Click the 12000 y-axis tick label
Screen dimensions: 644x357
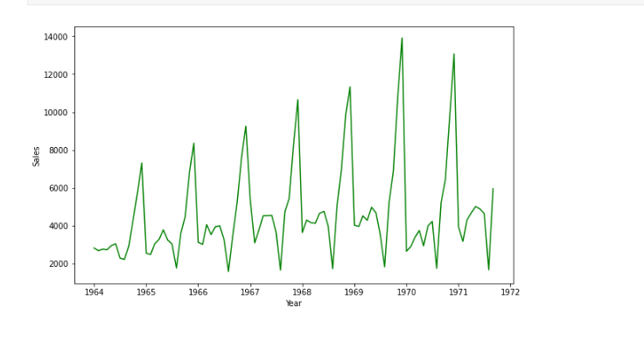point(56,74)
